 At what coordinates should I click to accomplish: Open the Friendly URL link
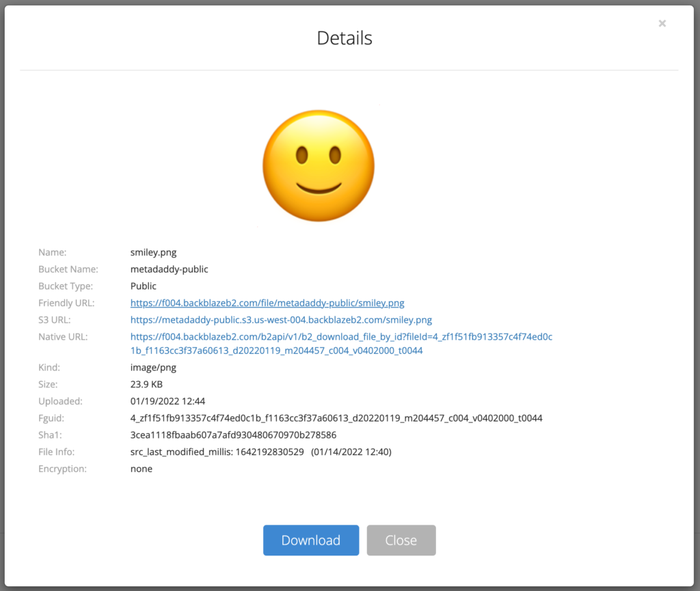(267, 303)
